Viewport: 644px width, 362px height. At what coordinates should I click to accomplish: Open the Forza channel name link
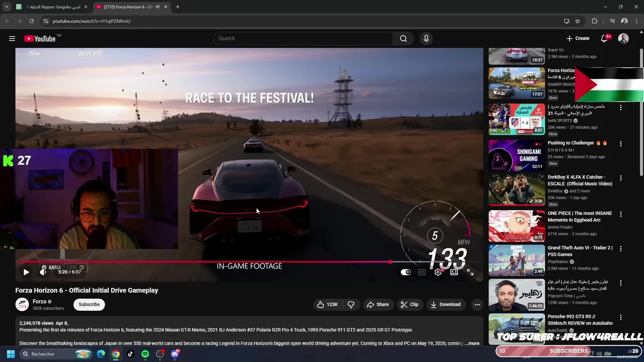(x=39, y=301)
